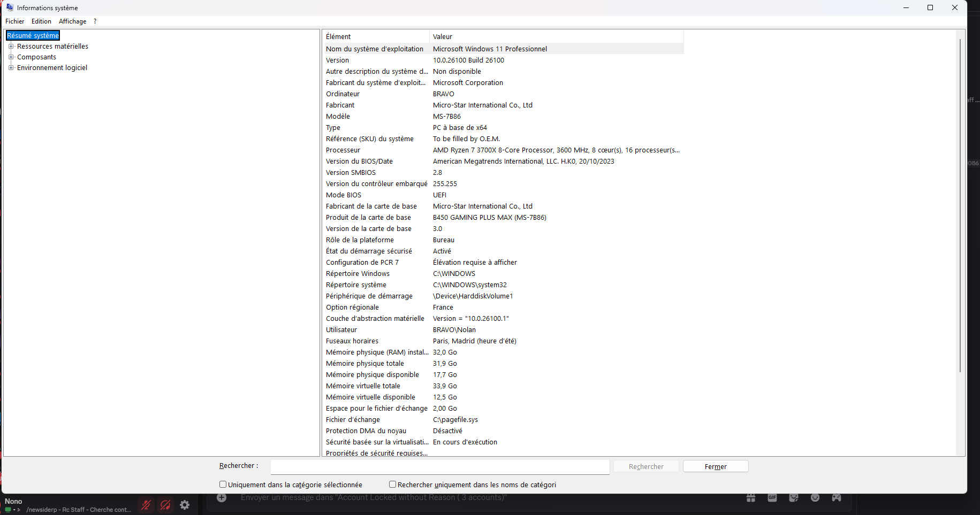Select Composants in the tree
The image size is (980, 515).
point(36,57)
